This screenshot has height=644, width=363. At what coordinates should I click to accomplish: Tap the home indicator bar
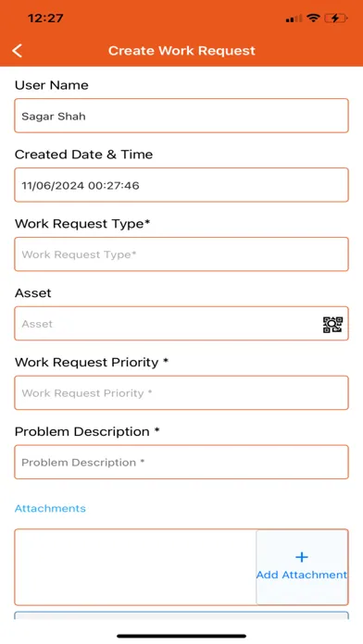tap(181, 636)
